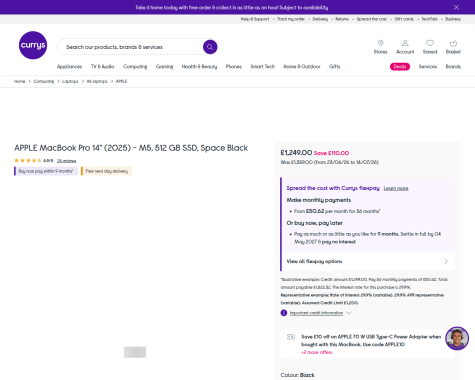The width and height of the screenshot is (475, 380).
Task: Open the TV & Audio menu
Action: pyautogui.click(x=103, y=67)
